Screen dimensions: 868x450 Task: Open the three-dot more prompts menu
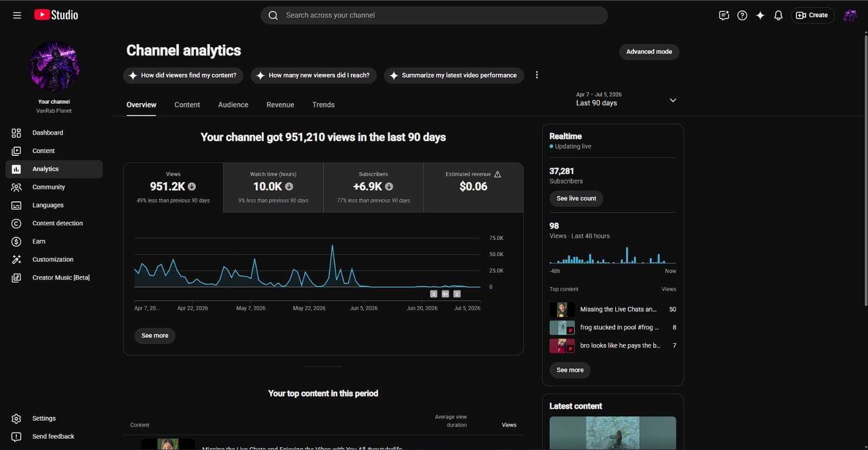[x=537, y=75]
